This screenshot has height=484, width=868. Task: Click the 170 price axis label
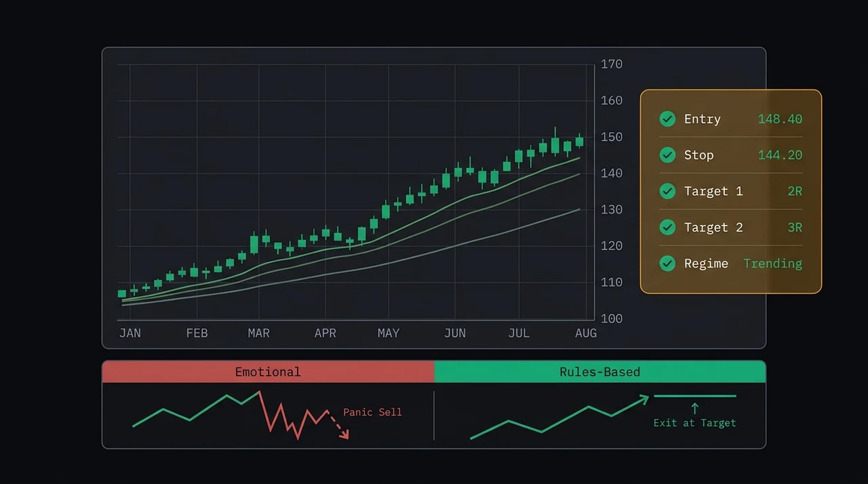pos(612,64)
